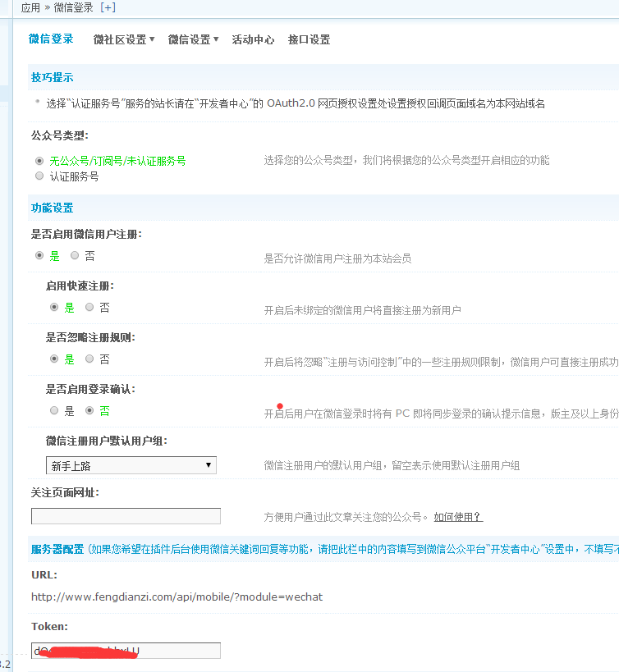Choose the 认证服务号 account type
This screenshot has height=672, width=619.
point(39,176)
